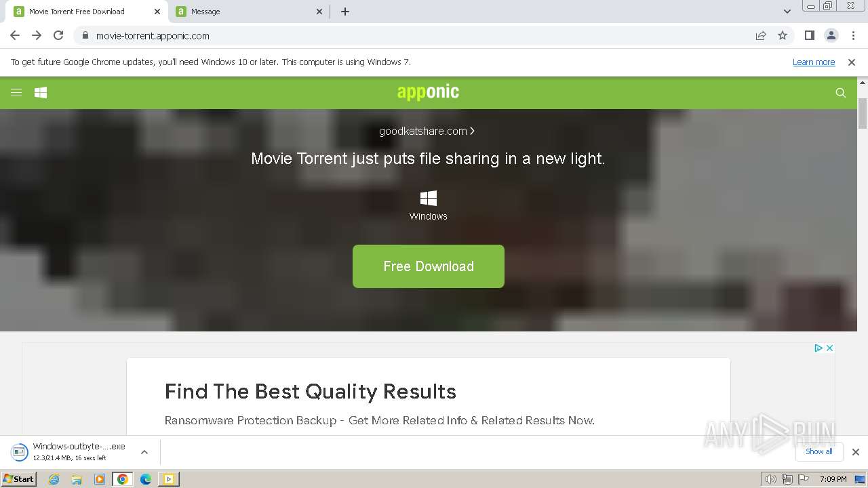868x488 pixels.
Task: Go forward in browser history
Action: point(37,35)
